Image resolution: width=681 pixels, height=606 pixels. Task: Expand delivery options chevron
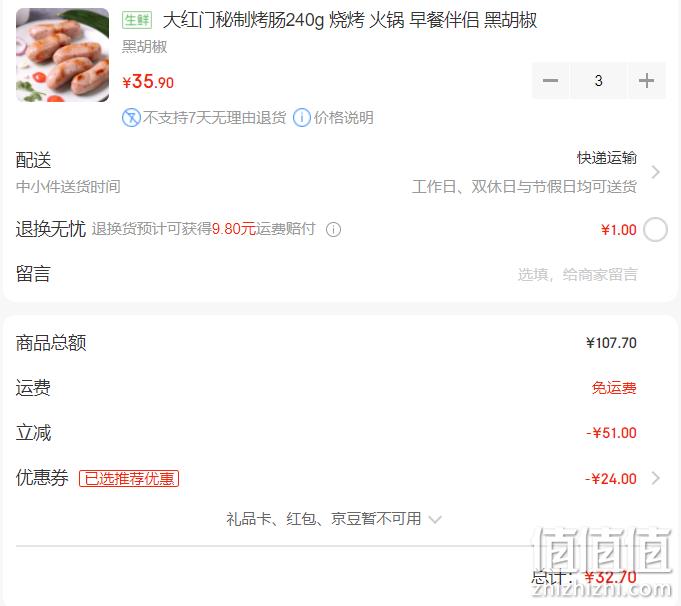(655, 172)
